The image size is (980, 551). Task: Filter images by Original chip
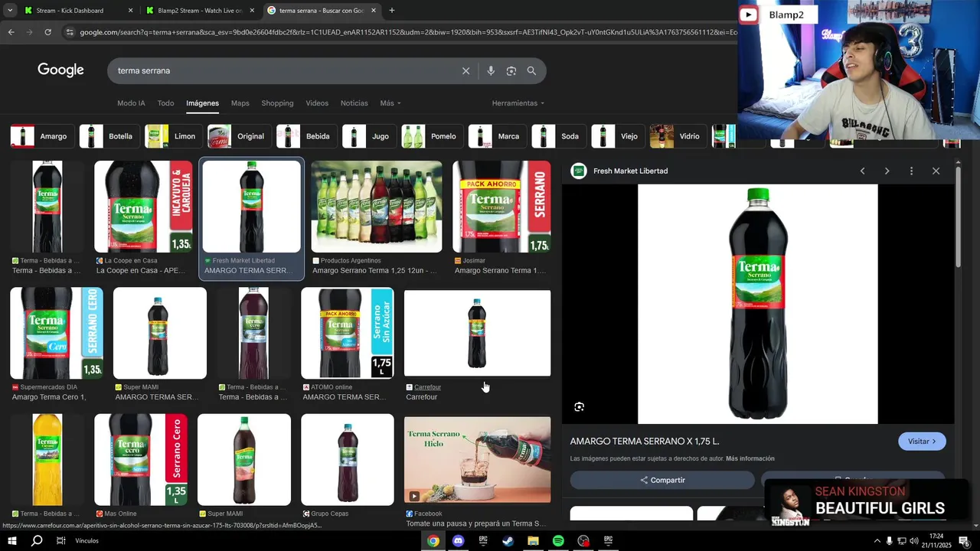(x=239, y=136)
